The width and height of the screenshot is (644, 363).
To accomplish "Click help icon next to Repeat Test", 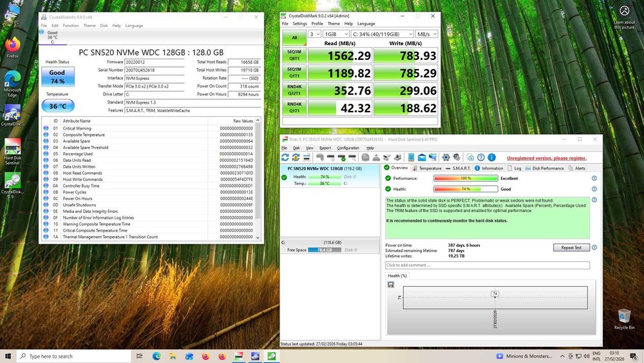I will [594, 248].
